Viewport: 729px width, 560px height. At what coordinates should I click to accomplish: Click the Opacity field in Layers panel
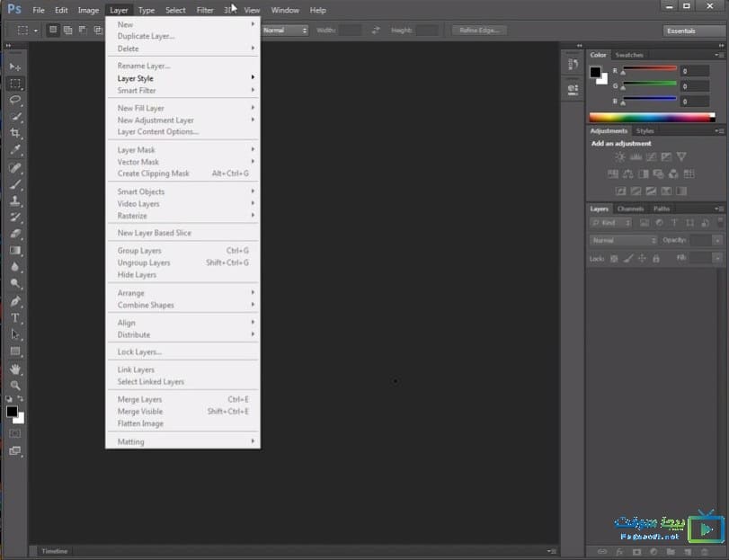click(x=699, y=240)
